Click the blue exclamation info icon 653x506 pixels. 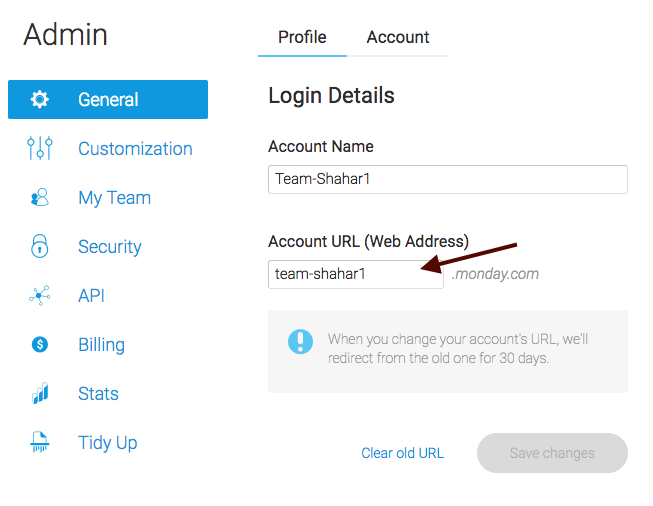[x=300, y=341]
